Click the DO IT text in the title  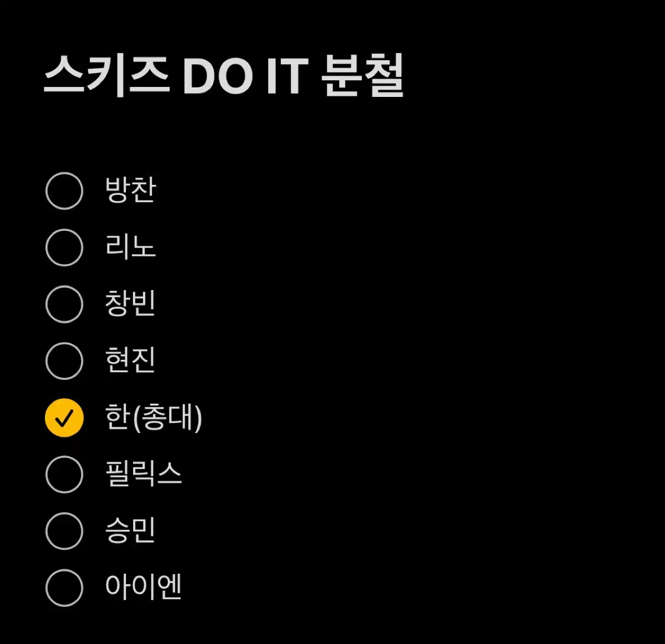coord(245,76)
